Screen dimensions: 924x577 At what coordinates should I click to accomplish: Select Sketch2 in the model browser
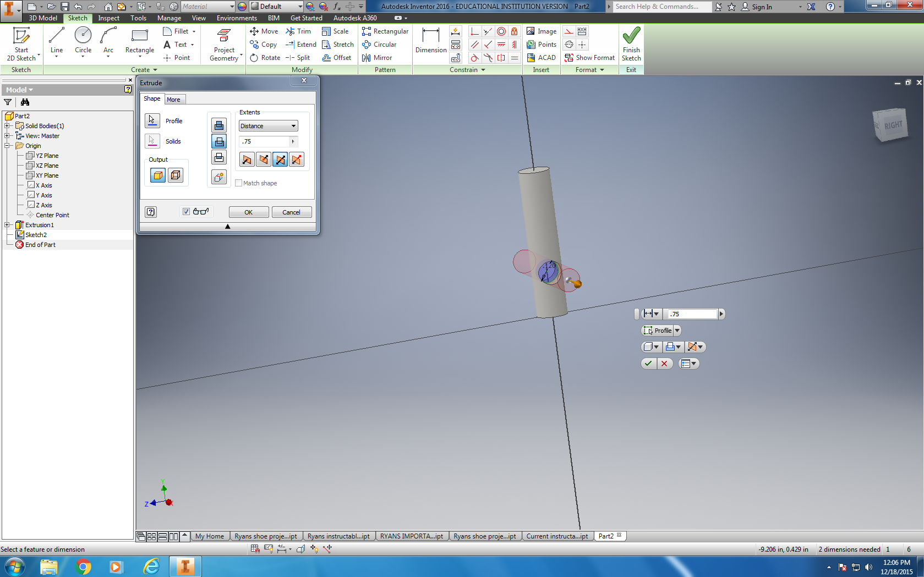coord(36,235)
